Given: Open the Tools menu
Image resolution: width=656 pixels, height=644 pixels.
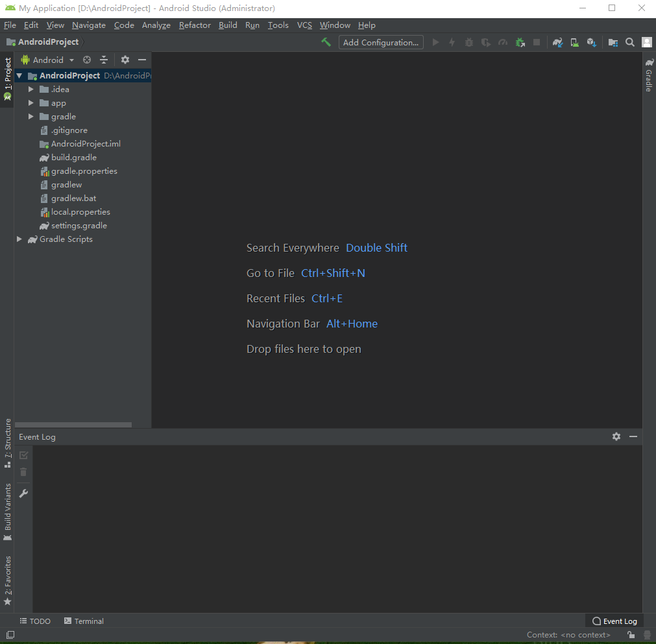Looking at the screenshot, I should coord(278,25).
